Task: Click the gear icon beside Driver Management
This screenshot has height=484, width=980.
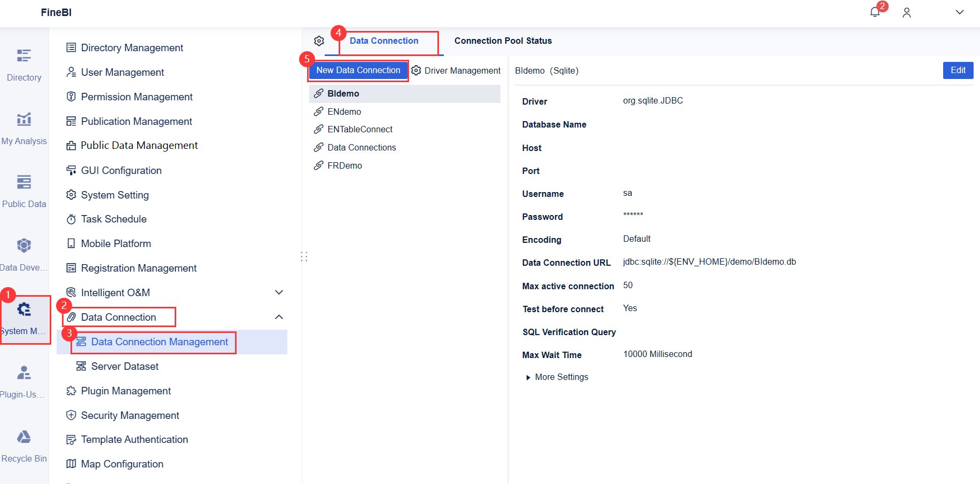Action: [415, 70]
